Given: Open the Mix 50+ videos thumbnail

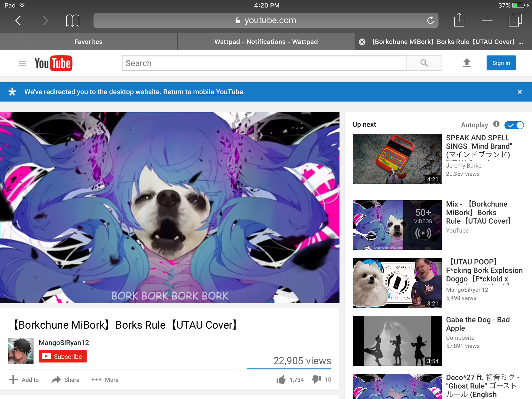Looking at the screenshot, I should [x=397, y=225].
